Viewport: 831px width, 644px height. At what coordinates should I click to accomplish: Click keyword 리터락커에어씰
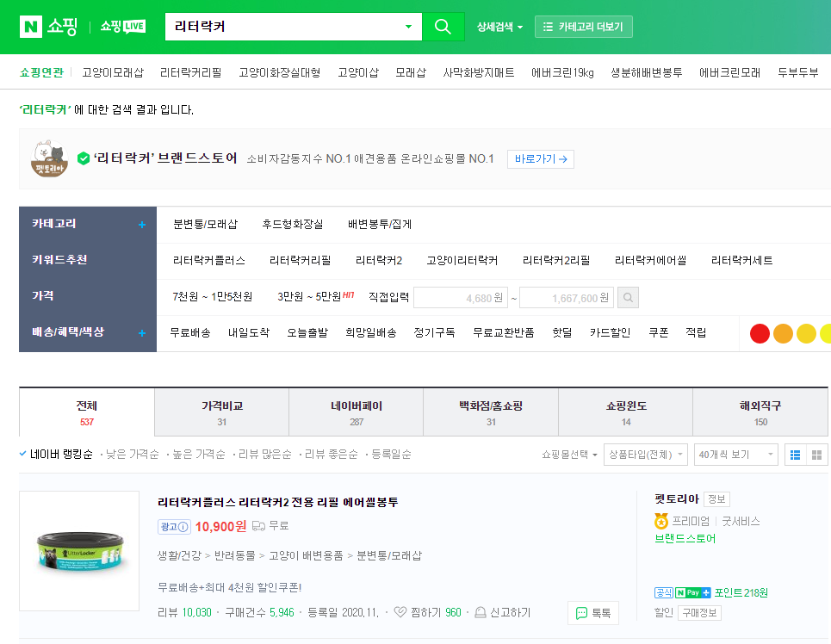[650, 260]
